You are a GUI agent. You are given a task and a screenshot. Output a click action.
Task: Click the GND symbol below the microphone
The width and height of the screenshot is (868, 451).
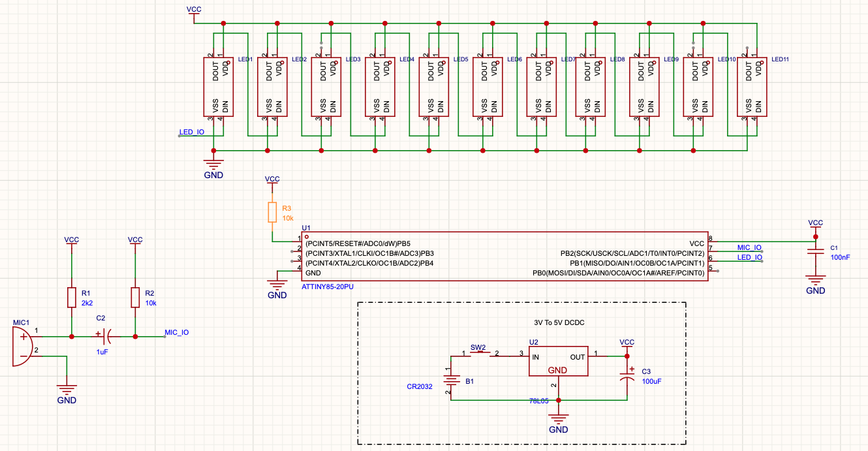(x=67, y=390)
